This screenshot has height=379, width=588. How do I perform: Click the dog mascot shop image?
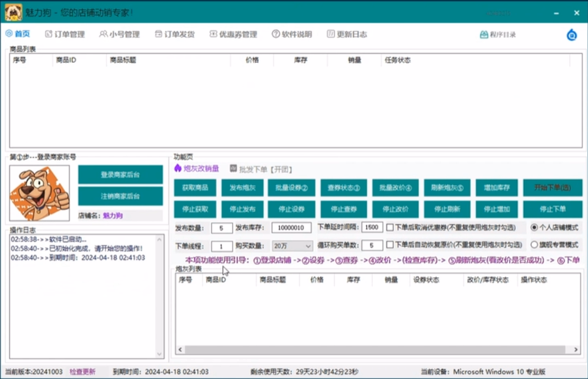coord(39,193)
